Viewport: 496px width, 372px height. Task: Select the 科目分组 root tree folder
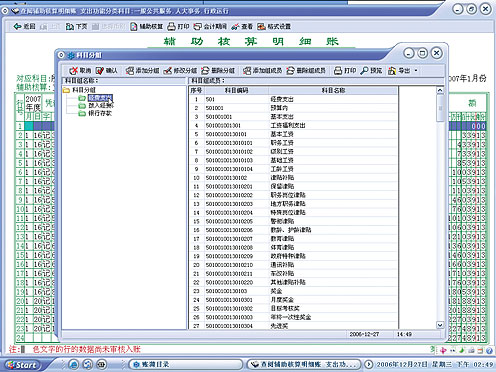tap(80, 90)
